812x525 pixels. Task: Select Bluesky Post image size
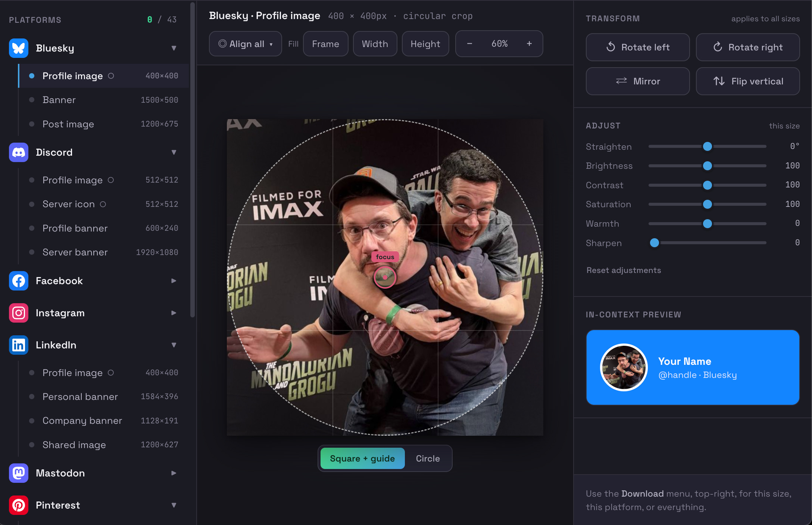104,124
